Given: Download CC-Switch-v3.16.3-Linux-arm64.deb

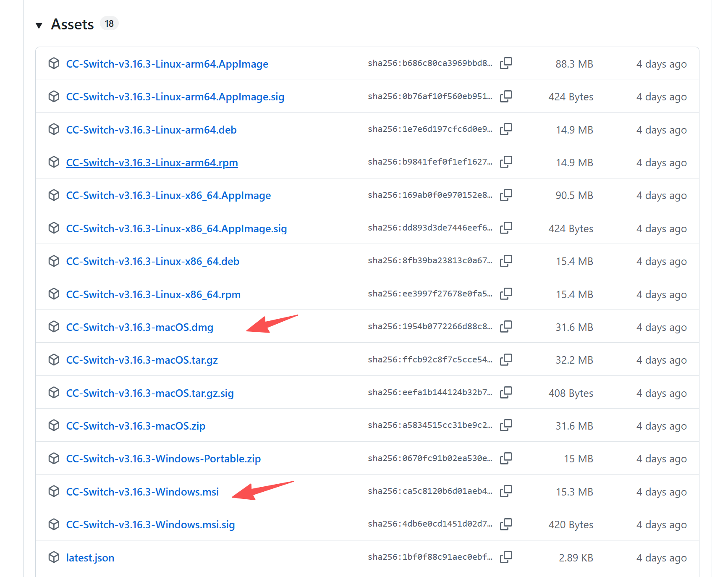Looking at the screenshot, I should point(152,130).
